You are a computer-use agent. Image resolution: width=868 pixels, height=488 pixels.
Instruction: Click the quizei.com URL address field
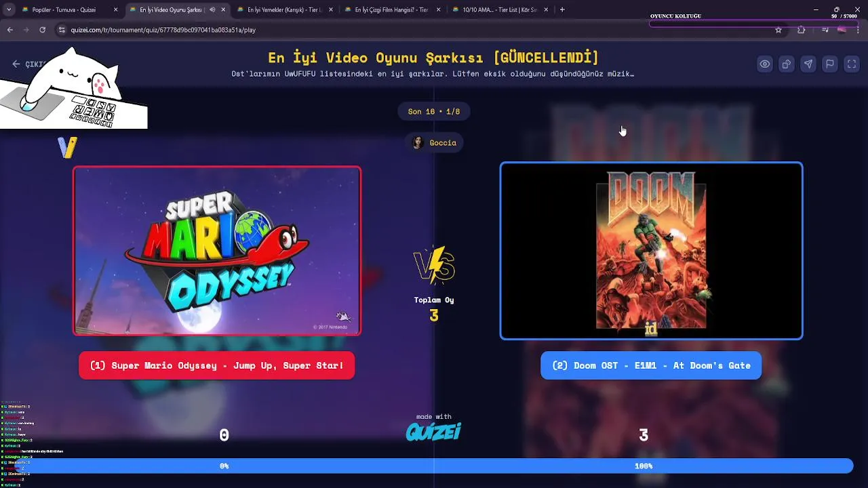tap(420, 30)
